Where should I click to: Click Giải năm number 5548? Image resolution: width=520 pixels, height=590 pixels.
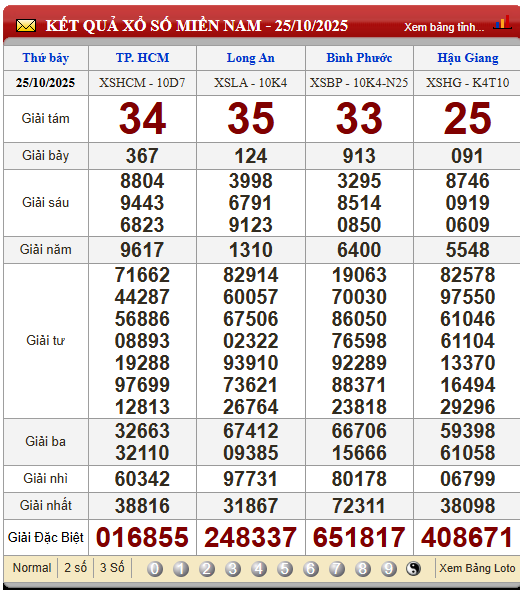468,250
